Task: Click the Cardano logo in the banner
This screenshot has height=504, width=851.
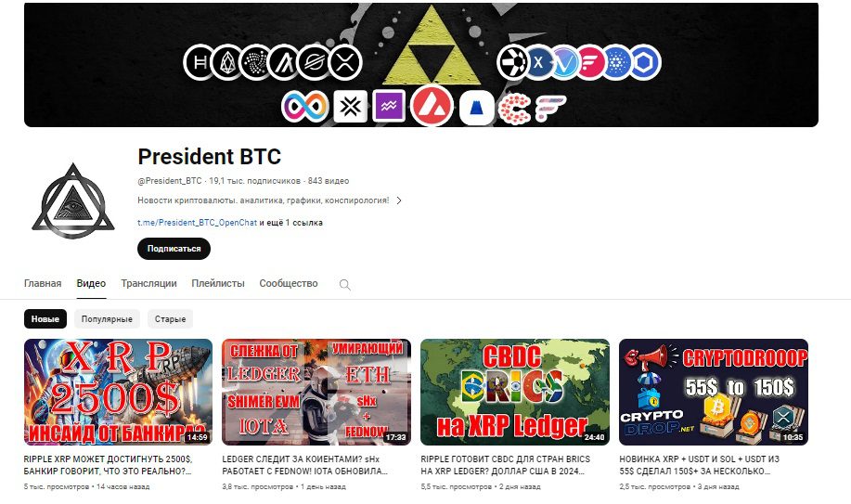Action: [618, 62]
